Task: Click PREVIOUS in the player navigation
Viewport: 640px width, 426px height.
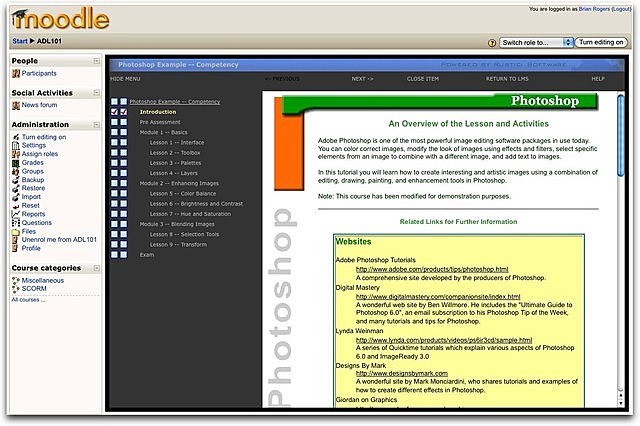Action: point(282,79)
